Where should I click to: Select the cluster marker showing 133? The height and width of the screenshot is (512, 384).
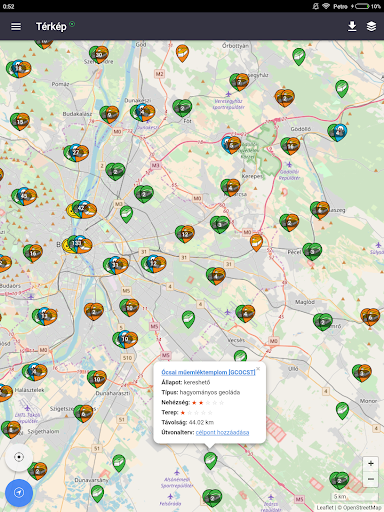(77, 244)
